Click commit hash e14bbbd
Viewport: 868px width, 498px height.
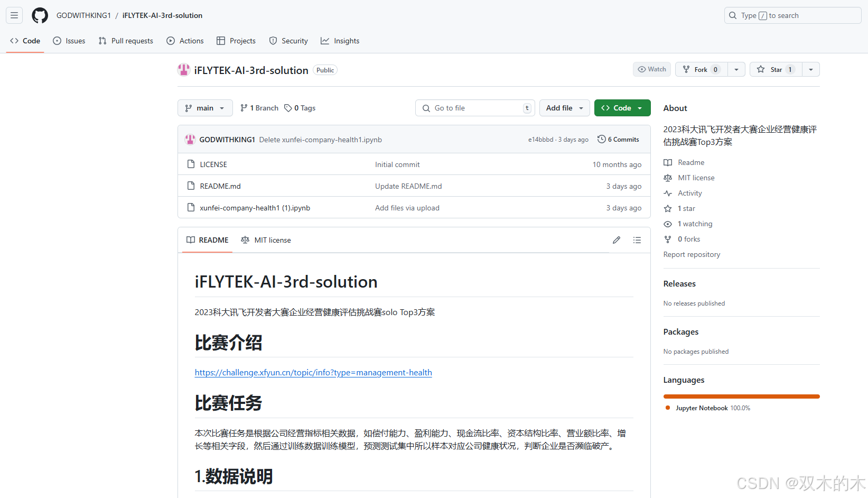(540, 140)
